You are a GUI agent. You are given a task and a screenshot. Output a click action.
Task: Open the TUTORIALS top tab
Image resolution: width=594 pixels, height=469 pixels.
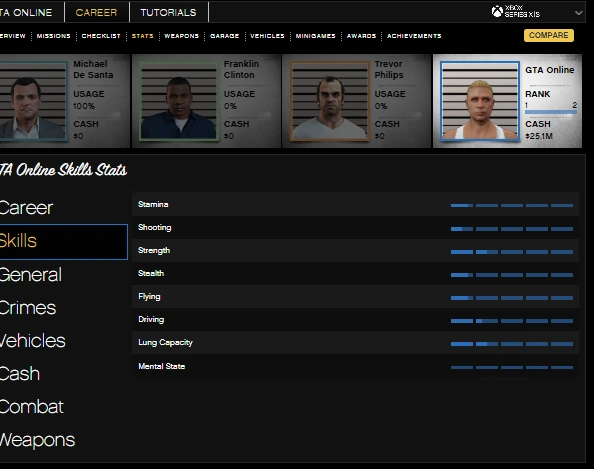point(169,13)
